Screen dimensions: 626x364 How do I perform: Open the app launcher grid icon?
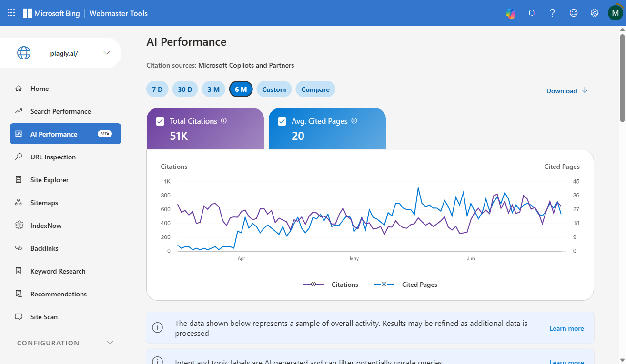click(x=11, y=13)
